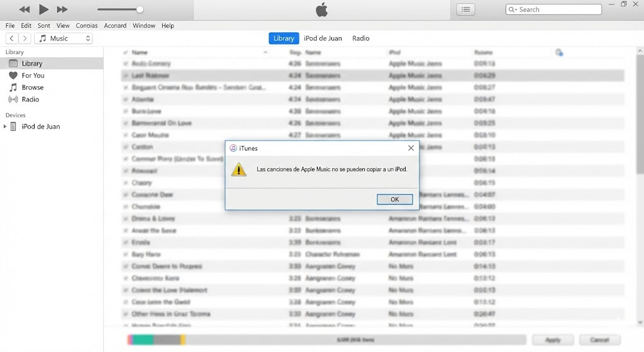Toggle checkbox for Enada song
The width and height of the screenshot is (644, 352).
pos(125,242)
